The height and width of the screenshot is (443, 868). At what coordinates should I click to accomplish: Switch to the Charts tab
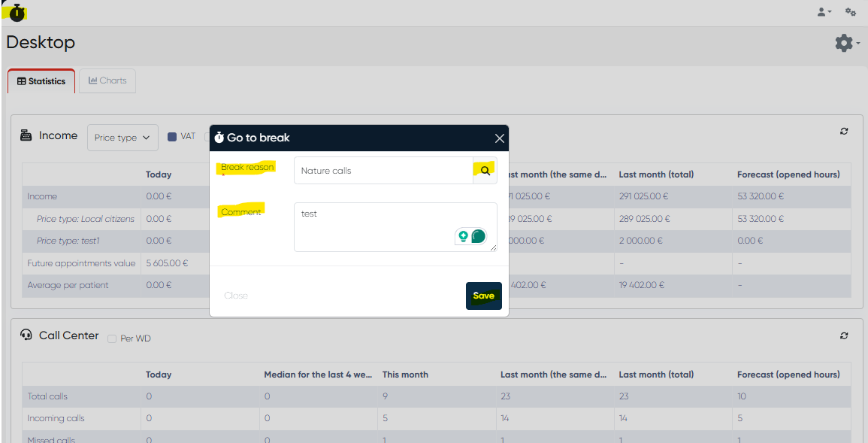[107, 80]
